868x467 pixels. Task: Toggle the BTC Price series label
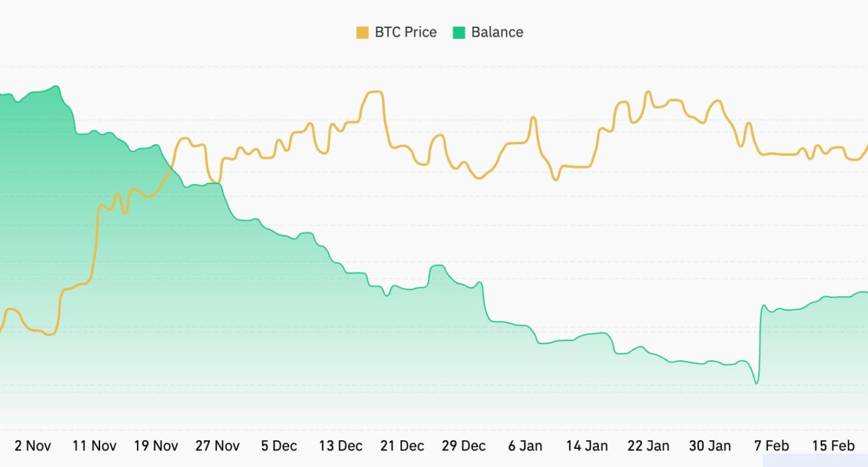tap(405, 33)
